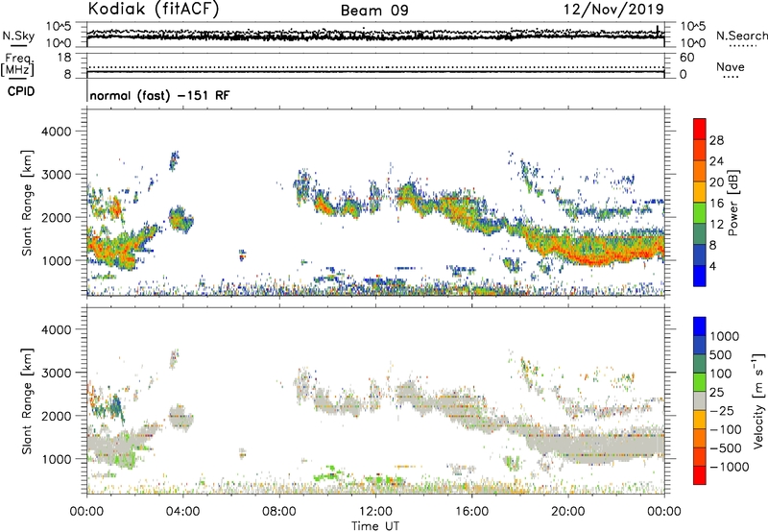Click the "Power [dB]" colorbar title
Image resolution: width=768 pixels, height=532 pixels.
[x=732, y=203]
